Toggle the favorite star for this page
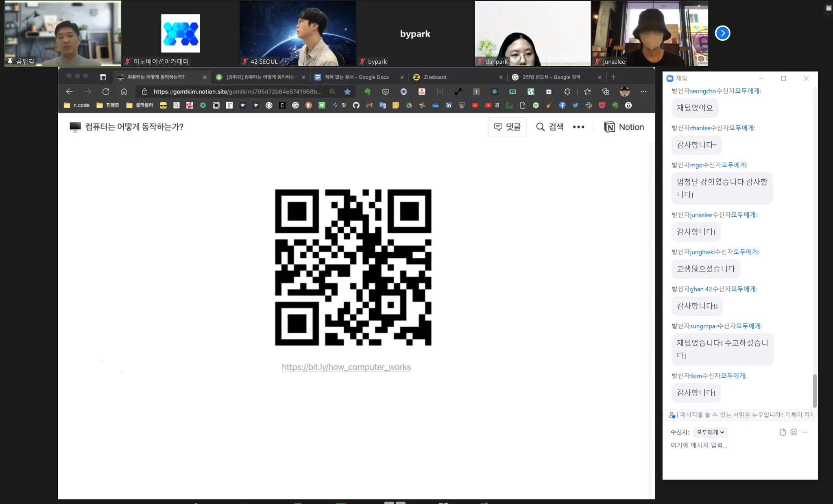The width and height of the screenshot is (833, 504). [347, 92]
